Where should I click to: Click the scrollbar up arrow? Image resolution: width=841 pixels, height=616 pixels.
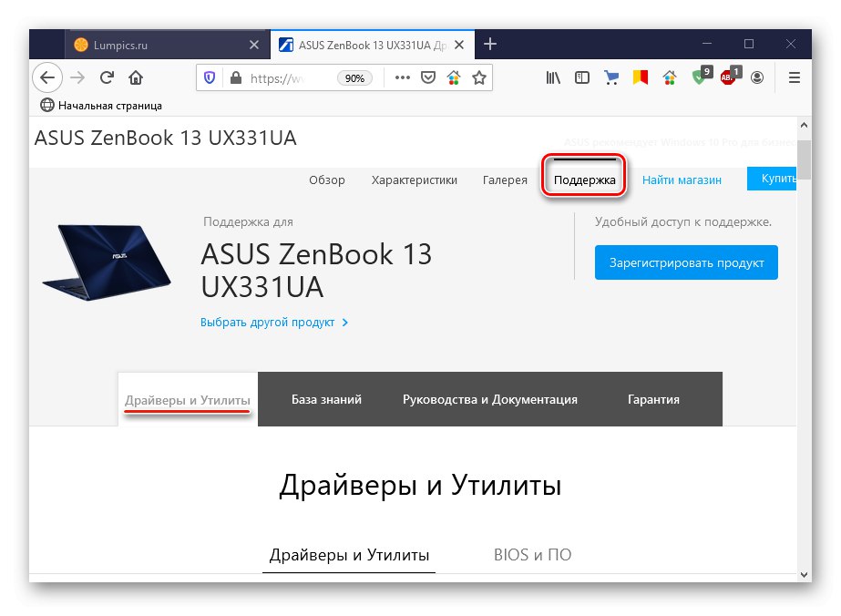[804, 125]
